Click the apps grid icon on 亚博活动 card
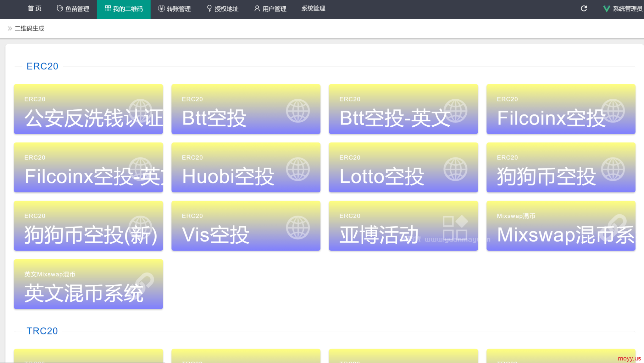 click(x=455, y=228)
